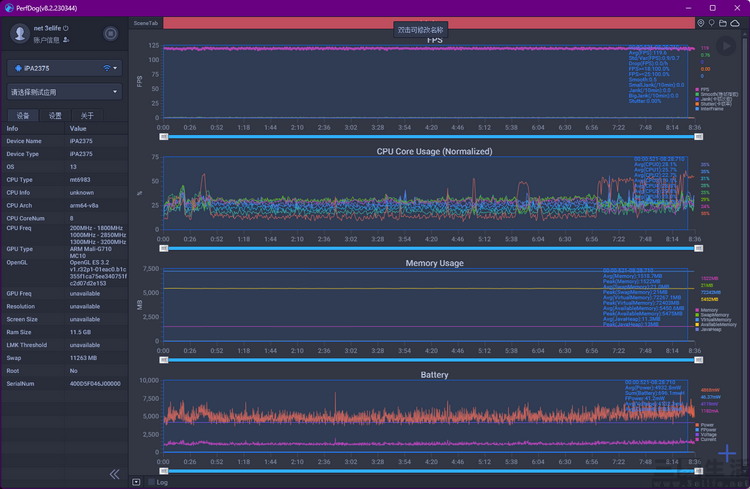
Task: Click left handle of FPS range slider
Action: [x=164, y=137]
